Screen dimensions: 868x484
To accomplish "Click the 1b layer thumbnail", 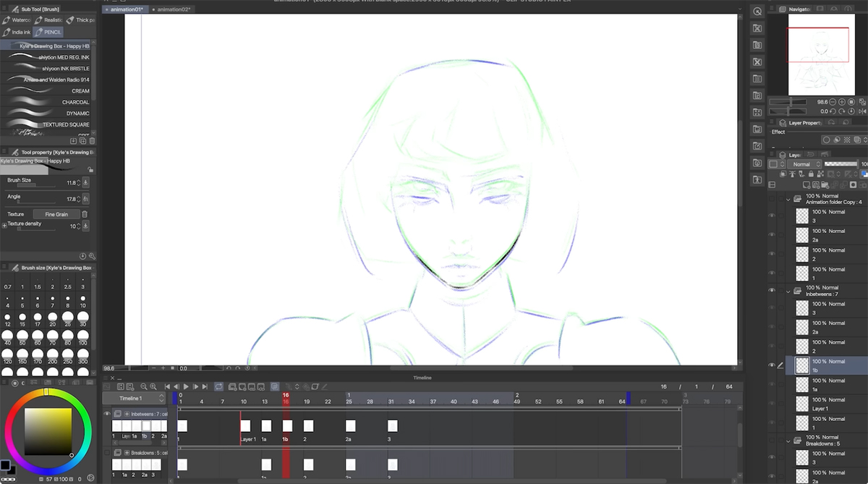I will point(801,365).
